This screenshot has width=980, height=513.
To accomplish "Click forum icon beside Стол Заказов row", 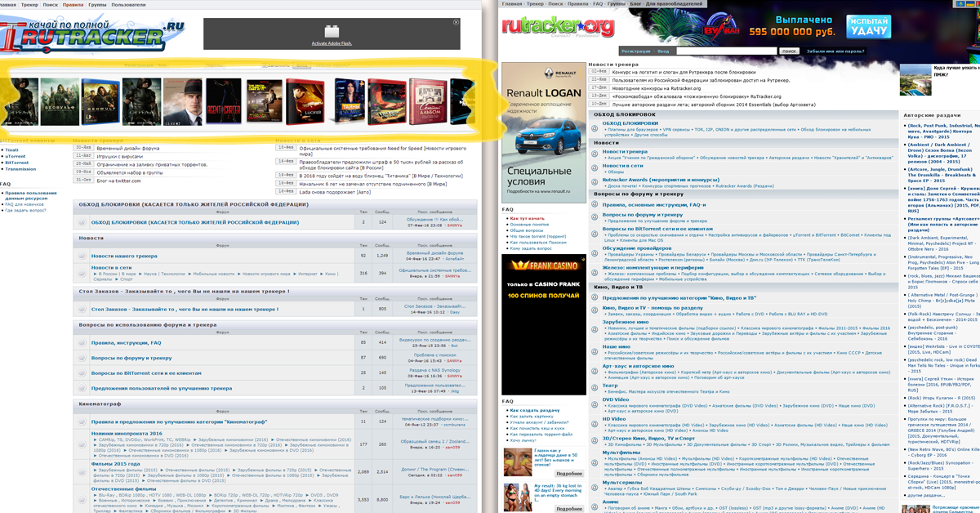I will click(x=82, y=310).
